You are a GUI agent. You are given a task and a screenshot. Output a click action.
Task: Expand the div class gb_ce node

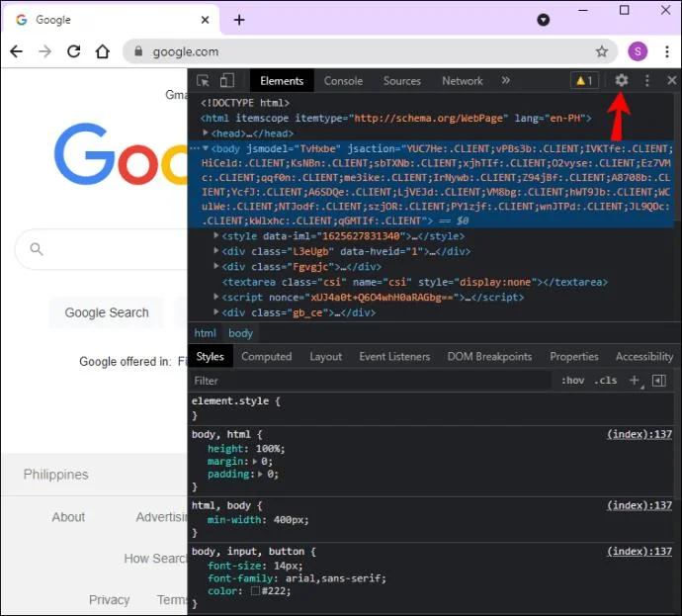(x=216, y=311)
